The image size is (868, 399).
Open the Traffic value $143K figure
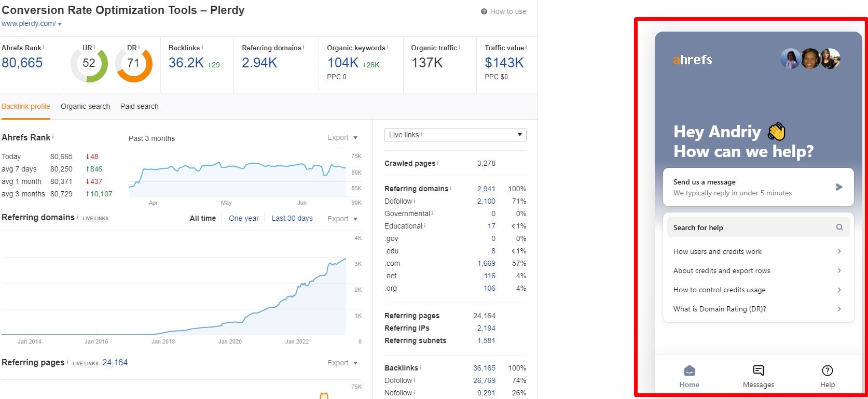click(x=504, y=63)
